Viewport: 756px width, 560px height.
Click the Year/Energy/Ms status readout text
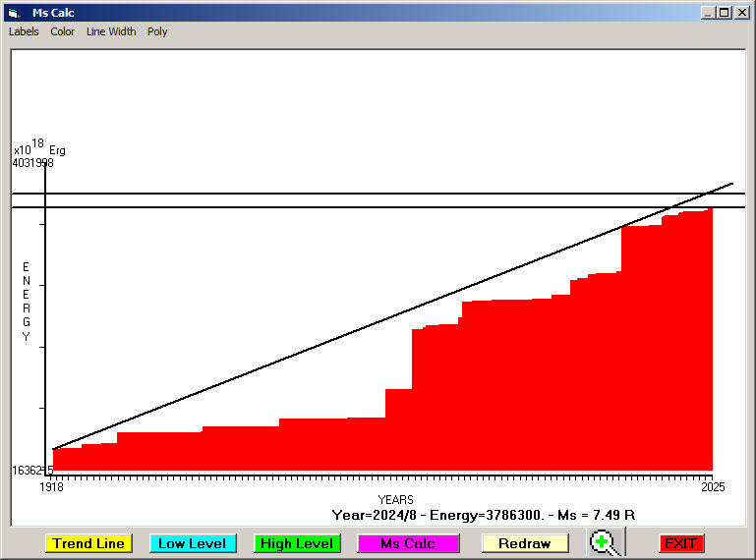pyautogui.click(x=483, y=515)
